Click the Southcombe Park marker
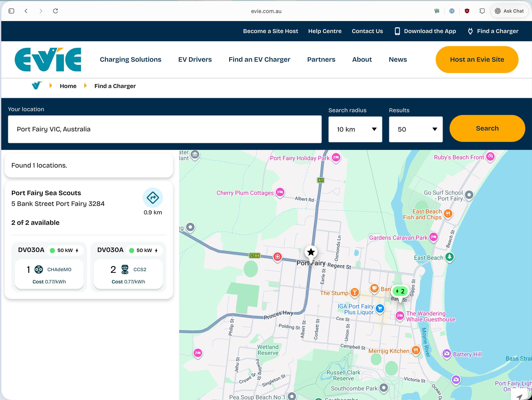This screenshot has height=400, width=532. 384,388
